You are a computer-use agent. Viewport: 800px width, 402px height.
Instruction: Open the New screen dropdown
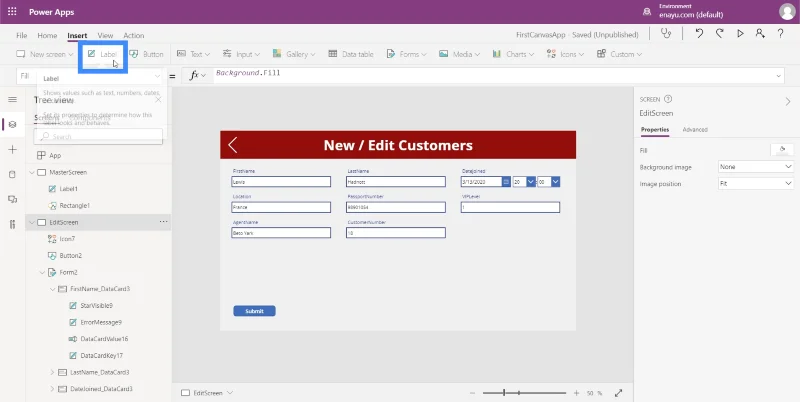(x=44, y=54)
